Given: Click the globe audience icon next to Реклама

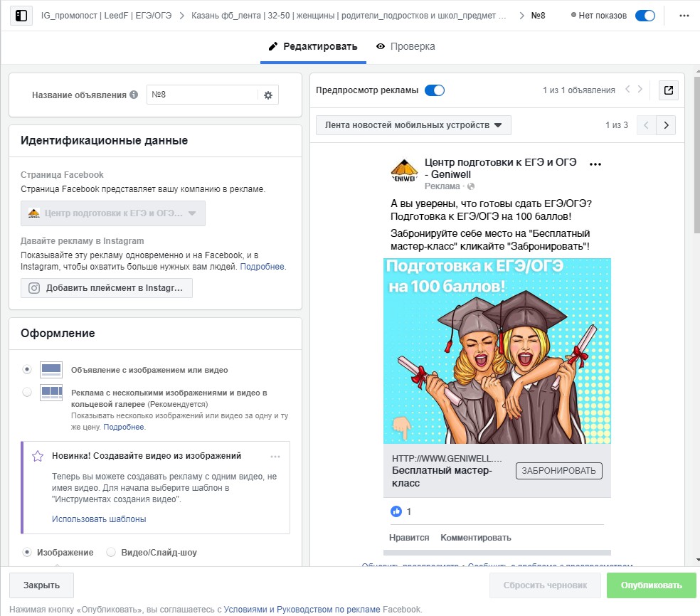Looking at the screenshot, I should click(x=470, y=186).
